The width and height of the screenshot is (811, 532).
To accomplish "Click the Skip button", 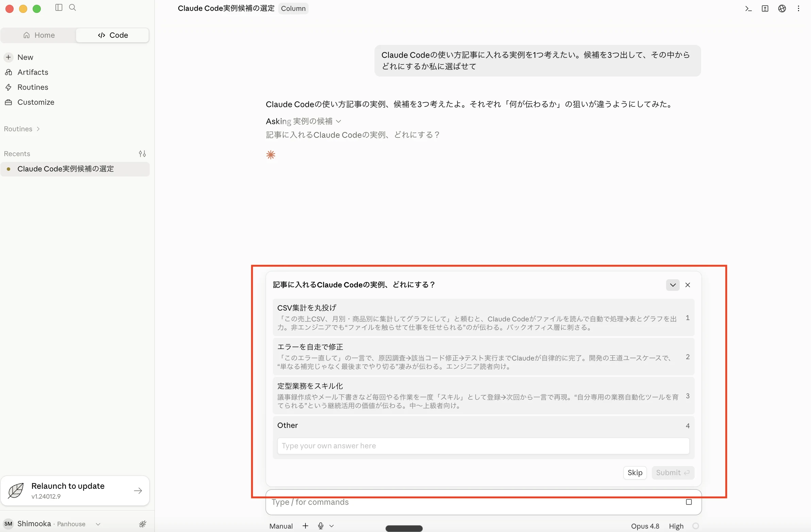I will pos(635,473).
